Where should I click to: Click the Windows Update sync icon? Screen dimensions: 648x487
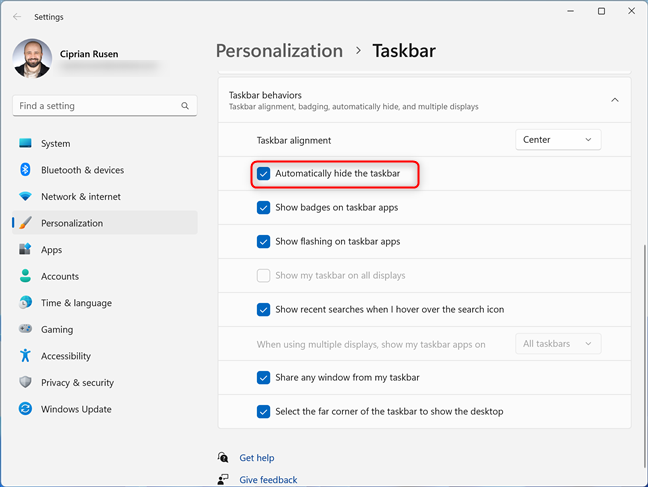click(x=25, y=408)
